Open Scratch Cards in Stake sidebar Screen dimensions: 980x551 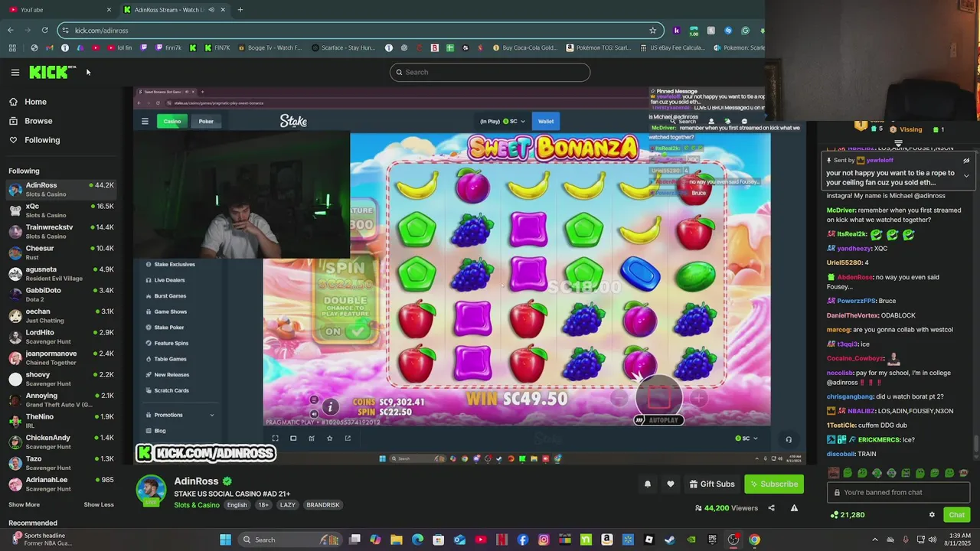point(171,390)
